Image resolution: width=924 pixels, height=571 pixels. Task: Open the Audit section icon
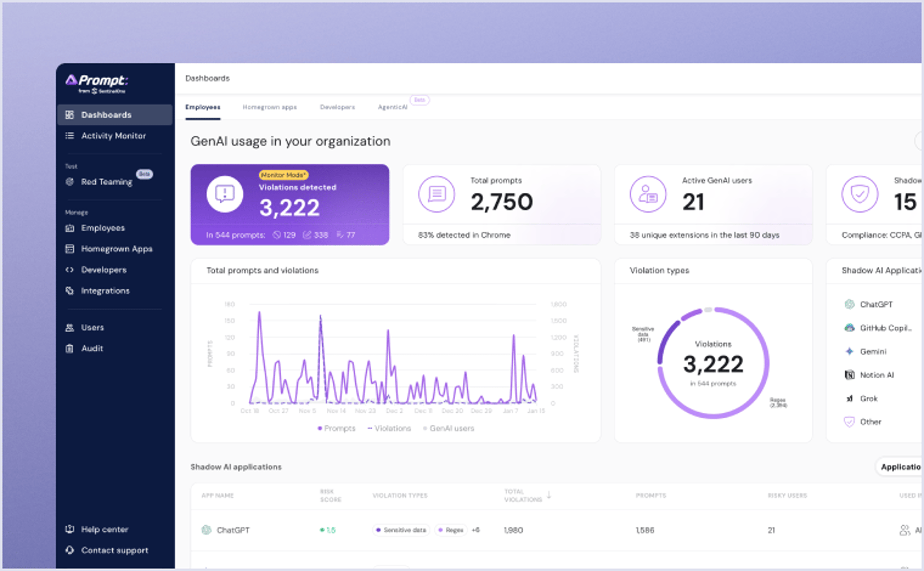click(70, 348)
